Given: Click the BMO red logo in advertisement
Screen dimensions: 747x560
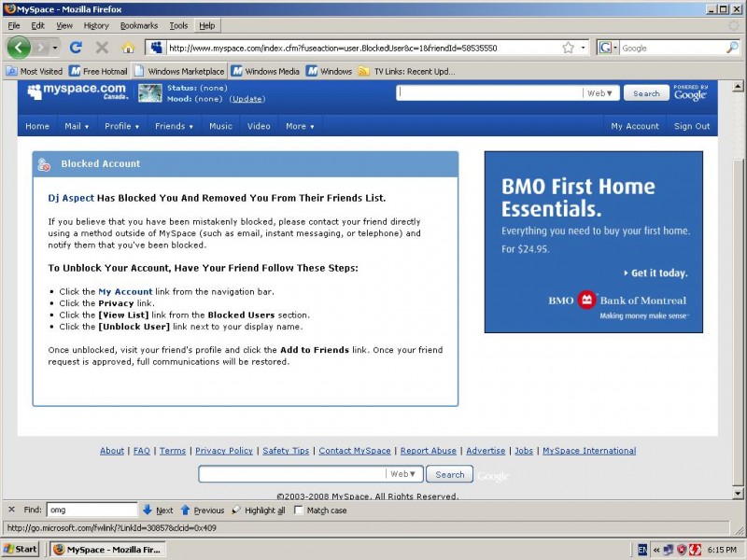Looking at the screenshot, I should 587,300.
